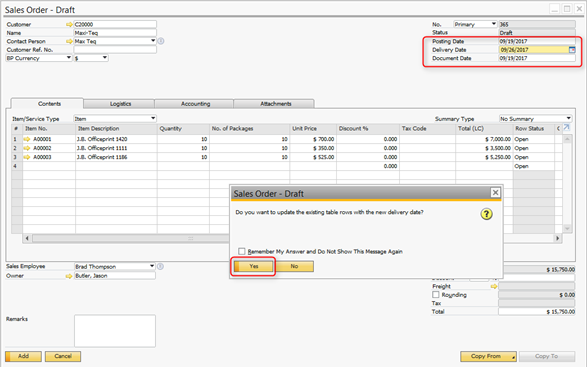The image size is (587, 367).
Task: Click the Customer code field
Action: coord(115,24)
